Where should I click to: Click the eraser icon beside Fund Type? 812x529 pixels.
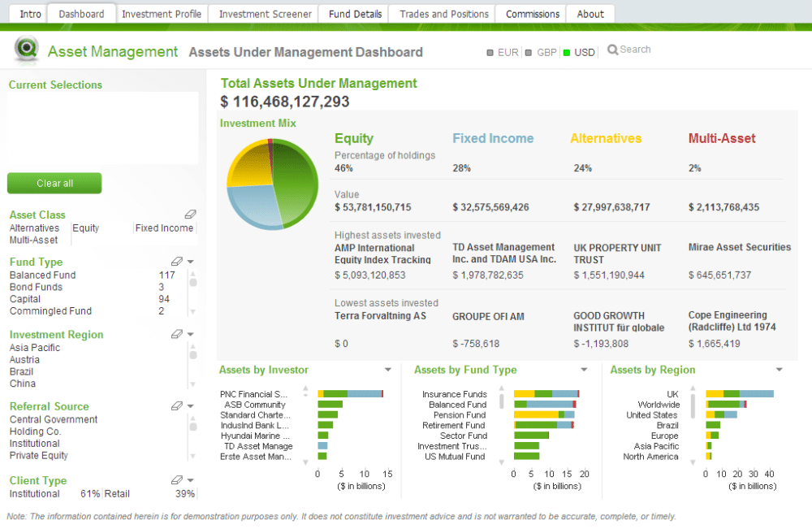pyautogui.click(x=177, y=262)
